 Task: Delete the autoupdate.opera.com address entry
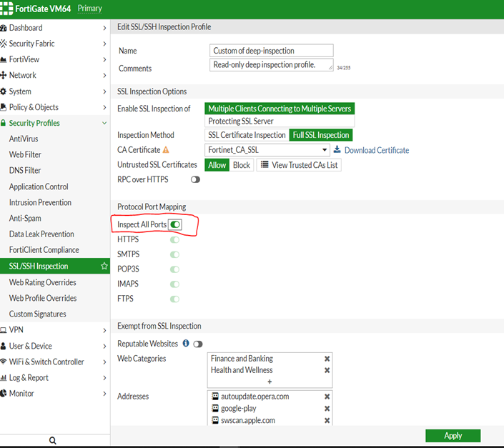[327, 397]
